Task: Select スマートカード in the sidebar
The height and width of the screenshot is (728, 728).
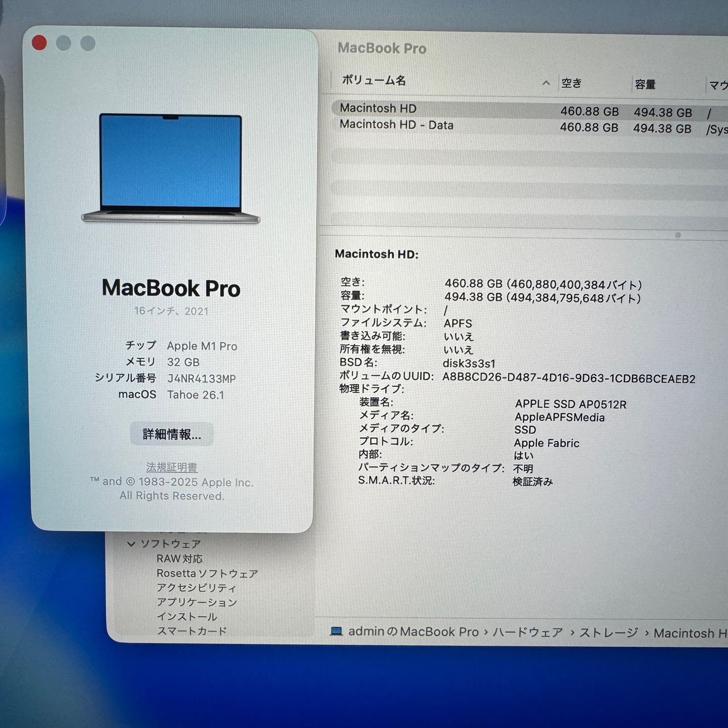Action: (x=193, y=631)
